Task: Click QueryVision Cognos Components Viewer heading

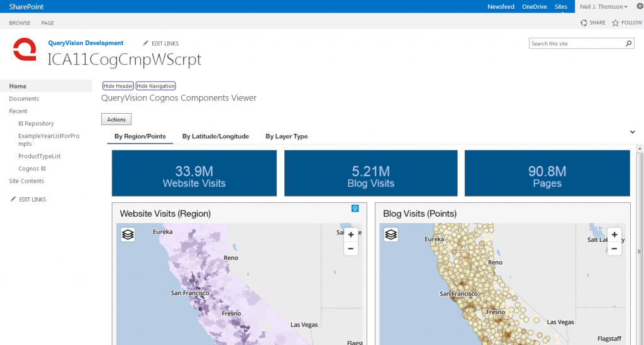Action: (x=179, y=97)
